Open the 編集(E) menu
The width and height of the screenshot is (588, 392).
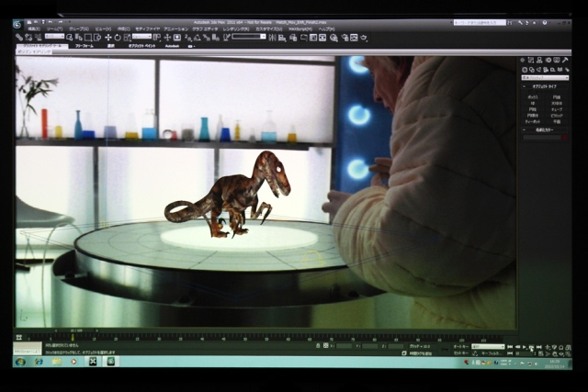34,28
